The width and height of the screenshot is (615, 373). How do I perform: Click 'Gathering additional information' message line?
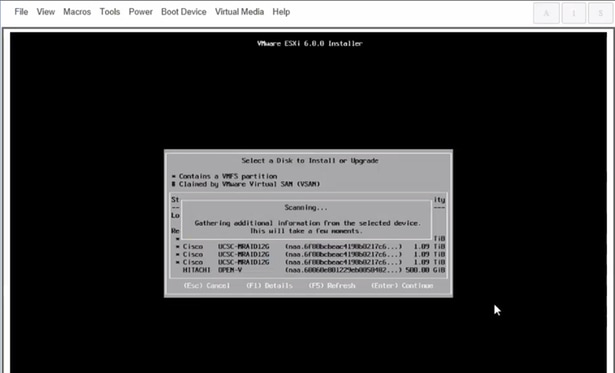point(308,223)
